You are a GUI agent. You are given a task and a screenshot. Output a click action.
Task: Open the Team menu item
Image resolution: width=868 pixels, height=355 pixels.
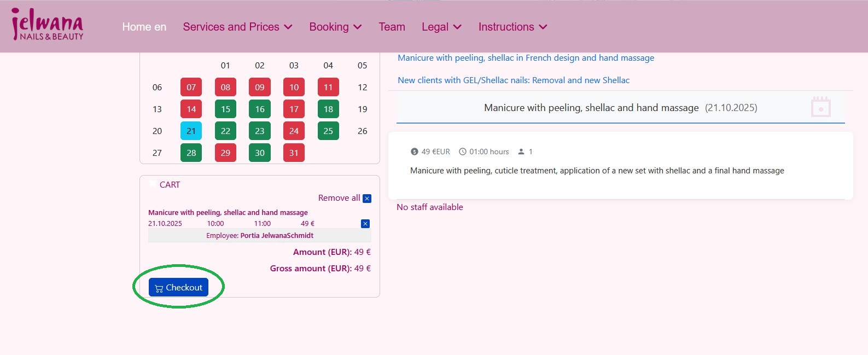click(x=392, y=27)
